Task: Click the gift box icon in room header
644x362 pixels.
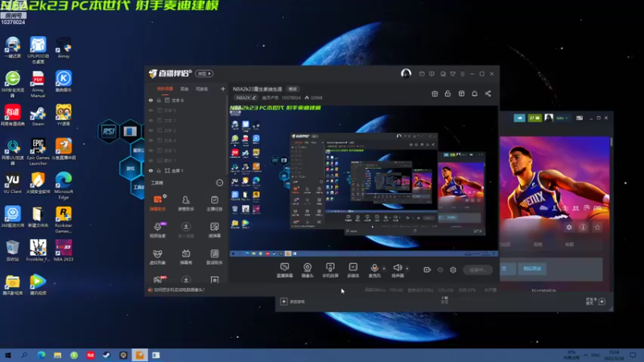Action: pos(435,93)
